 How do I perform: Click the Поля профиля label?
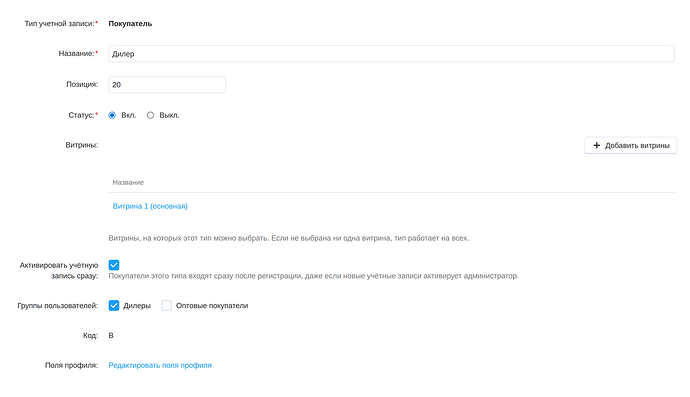point(71,365)
